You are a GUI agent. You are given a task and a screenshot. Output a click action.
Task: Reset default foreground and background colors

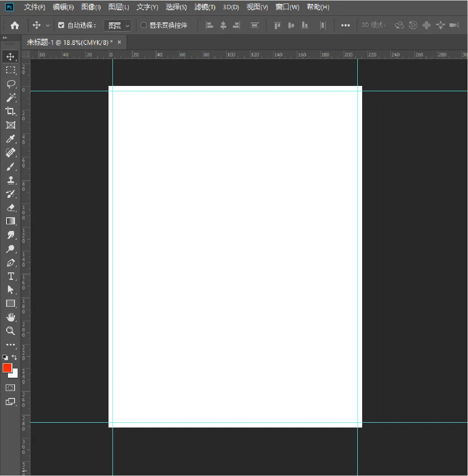5,357
